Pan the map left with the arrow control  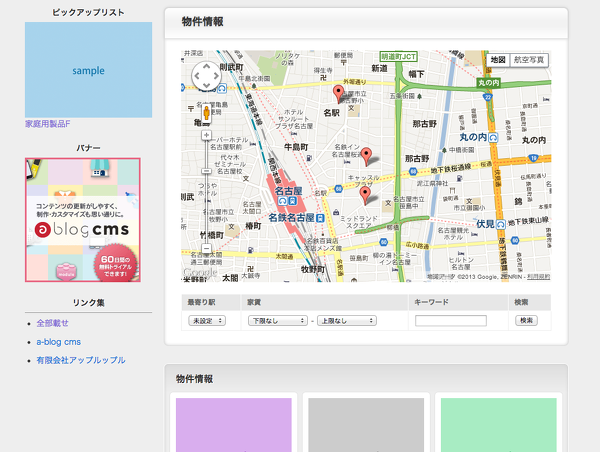click(197, 76)
